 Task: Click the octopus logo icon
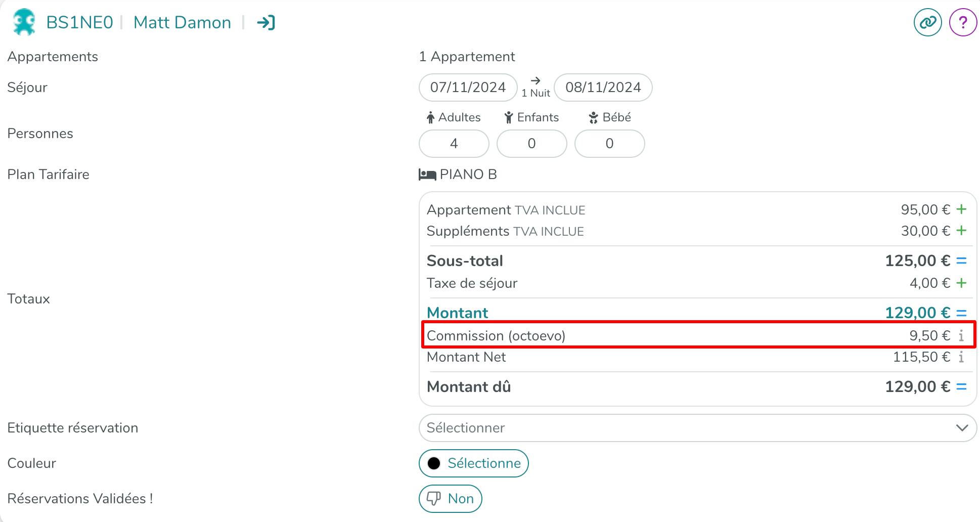(x=23, y=23)
